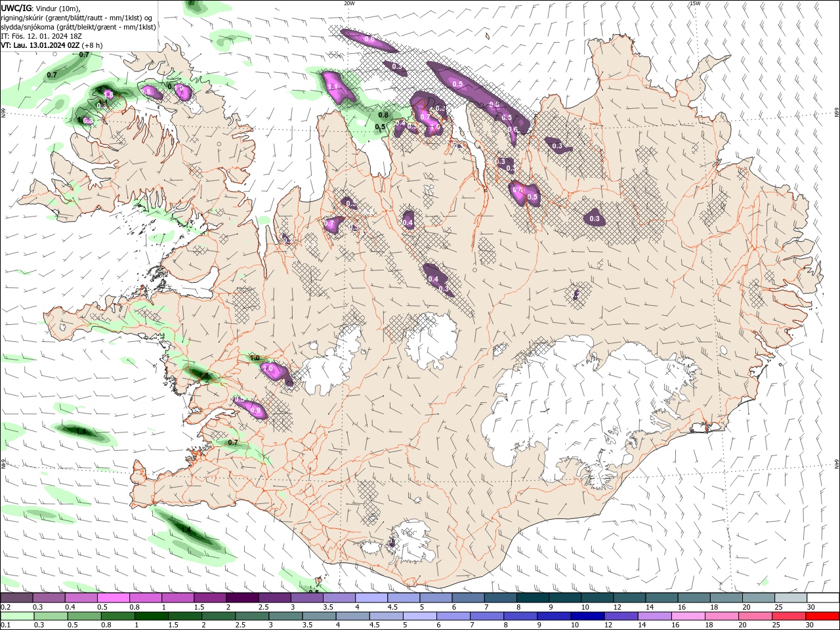The image size is (840, 630).
Task: Click the dark purple 2–2.5 snow swatch
Action: (x=242, y=598)
